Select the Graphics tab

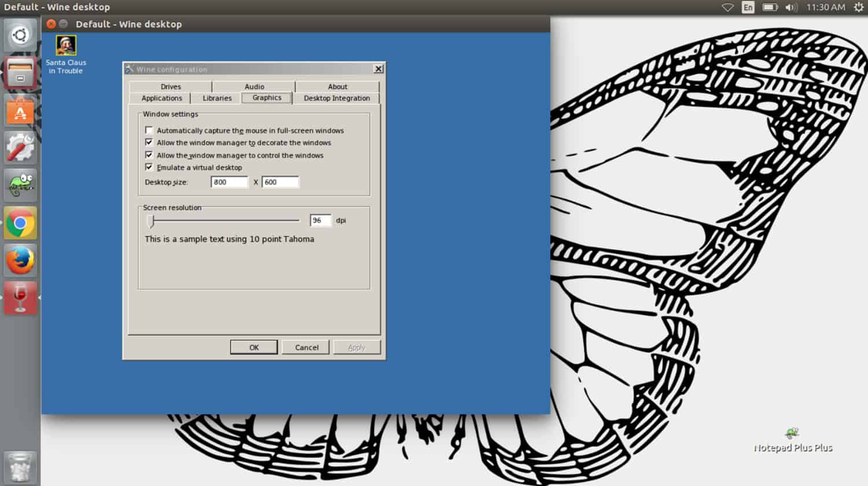pyautogui.click(x=267, y=97)
